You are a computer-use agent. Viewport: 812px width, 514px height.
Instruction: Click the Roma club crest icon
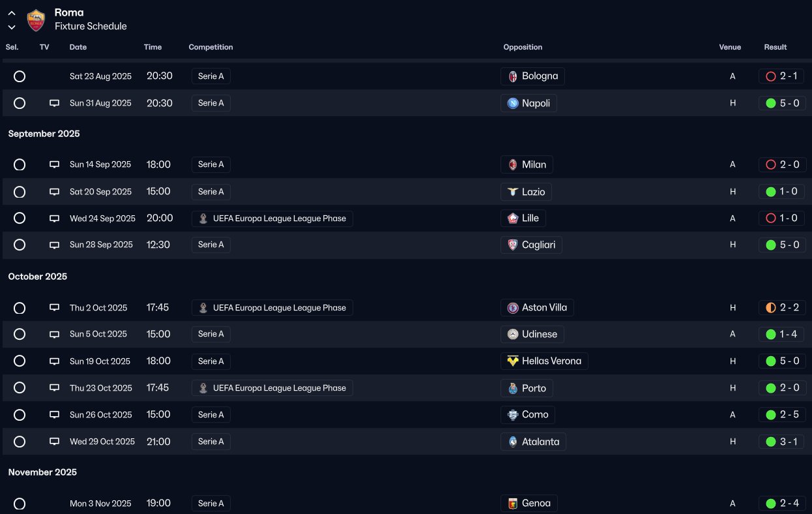[x=36, y=20]
